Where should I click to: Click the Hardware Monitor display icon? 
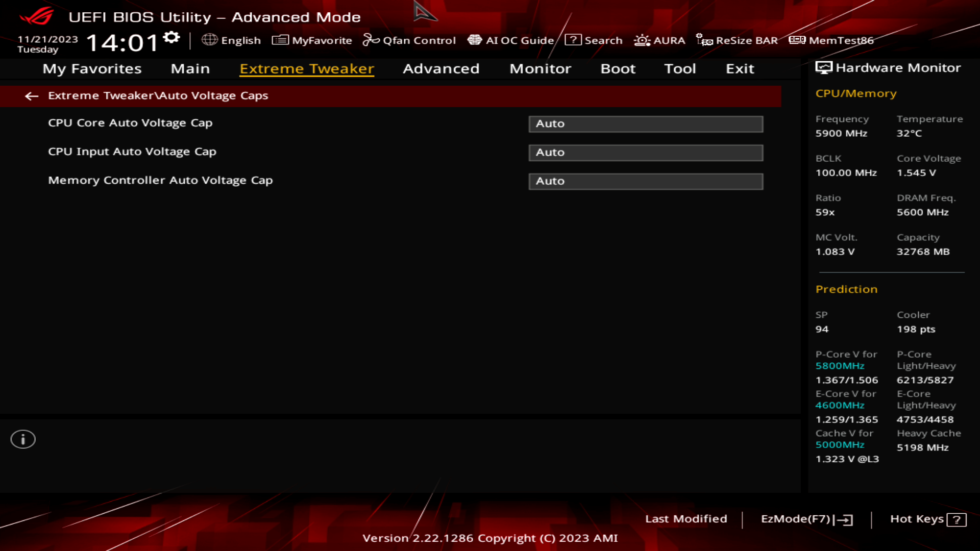[x=824, y=68]
